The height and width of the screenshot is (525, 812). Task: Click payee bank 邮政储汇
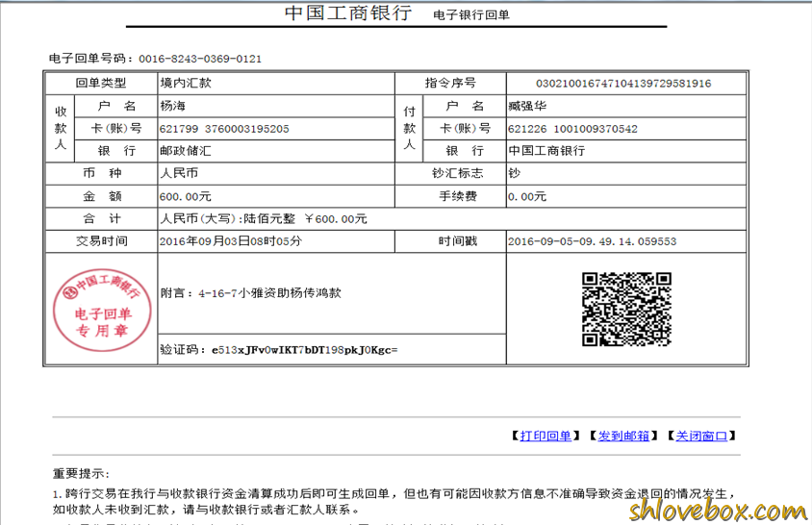click(x=186, y=151)
